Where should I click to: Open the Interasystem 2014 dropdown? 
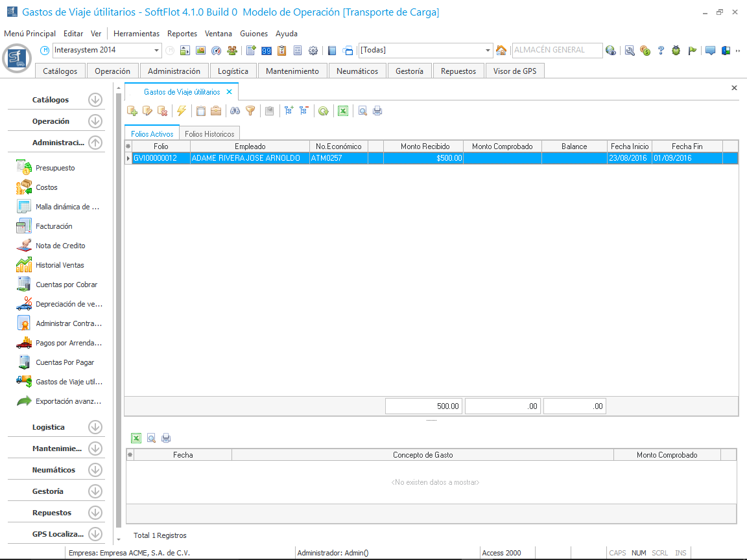click(157, 51)
